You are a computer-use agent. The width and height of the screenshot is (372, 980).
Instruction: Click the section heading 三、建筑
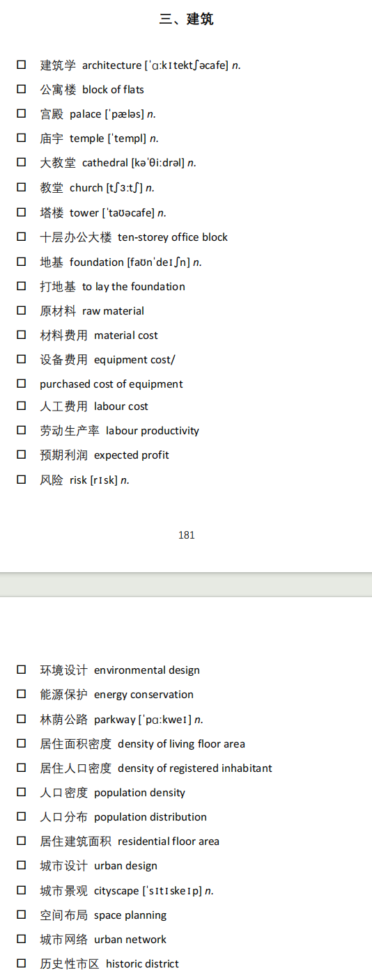point(186,19)
